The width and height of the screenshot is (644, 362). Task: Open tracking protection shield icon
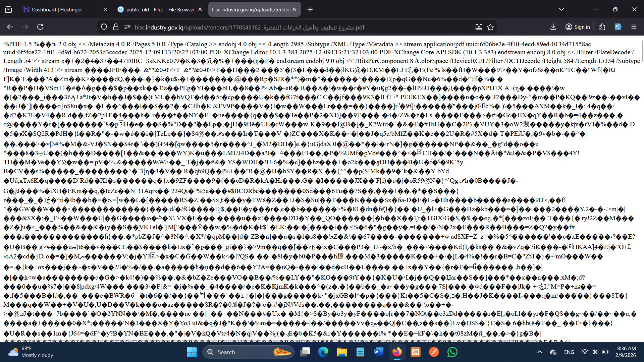104,27
